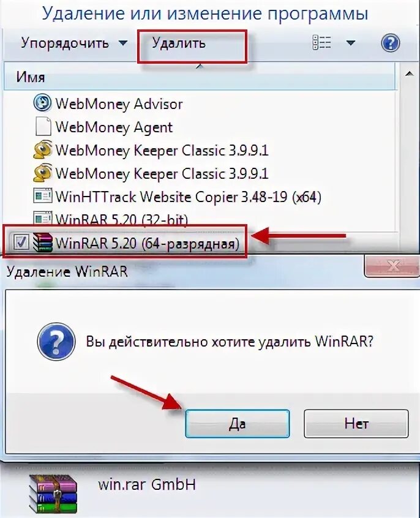Click the first WebMoney Keeper Classic icon
Image resolution: width=420 pixels, height=518 pixels.
[43, 149]
